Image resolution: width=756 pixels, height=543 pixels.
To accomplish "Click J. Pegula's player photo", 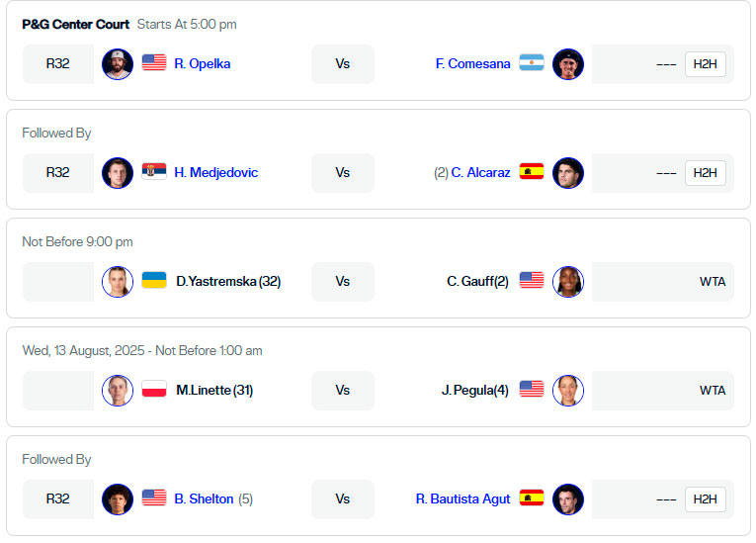I will pos(568,391).
